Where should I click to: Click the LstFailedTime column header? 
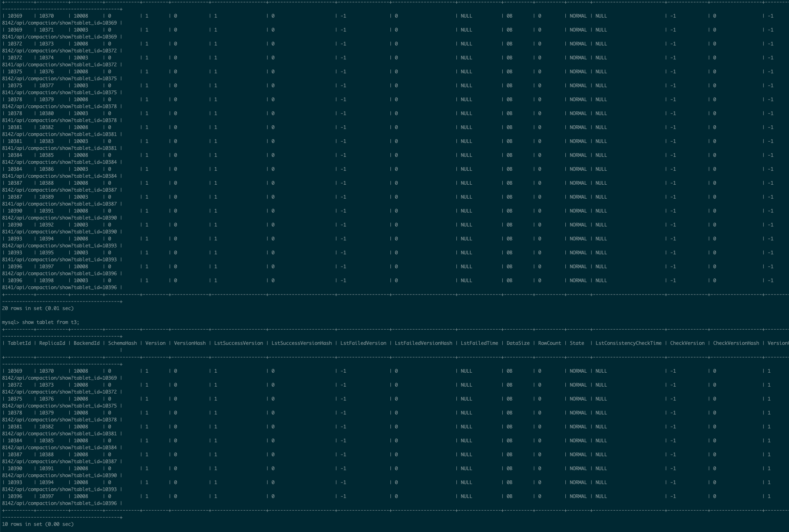coord(479,343)
